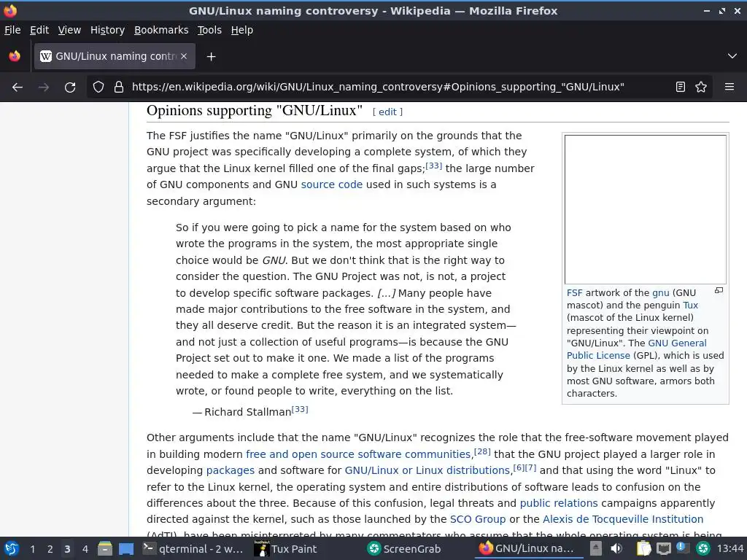This screenshot has height=560, width=747.
Task: Open citation 6 reference
Action: pyautogui.click(x=519, y=467)
